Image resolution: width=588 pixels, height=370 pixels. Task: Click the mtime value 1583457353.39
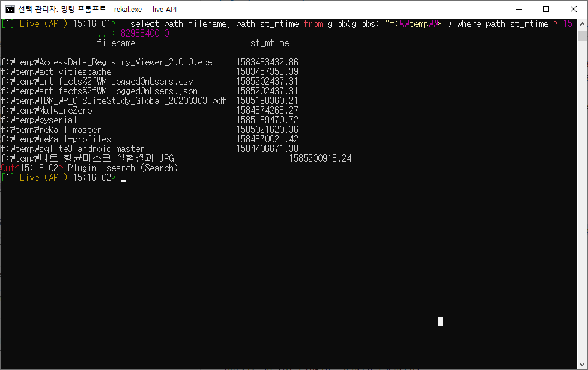267,72
